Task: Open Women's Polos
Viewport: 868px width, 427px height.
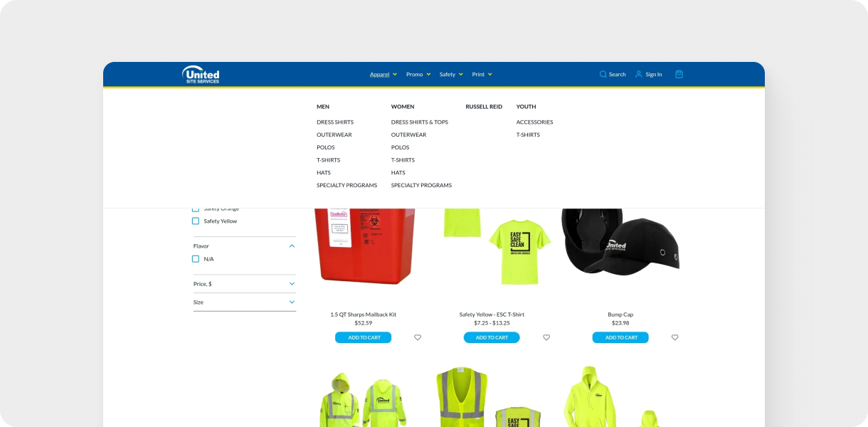Action: [x=400, y=147]
